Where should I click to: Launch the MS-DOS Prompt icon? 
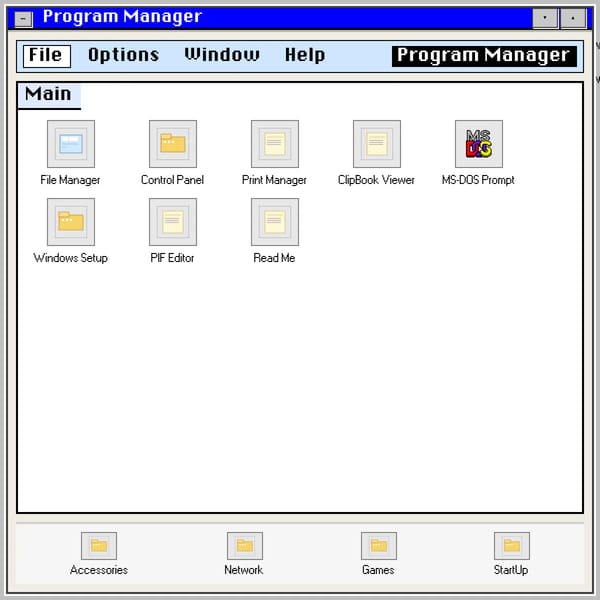(479, 144)
